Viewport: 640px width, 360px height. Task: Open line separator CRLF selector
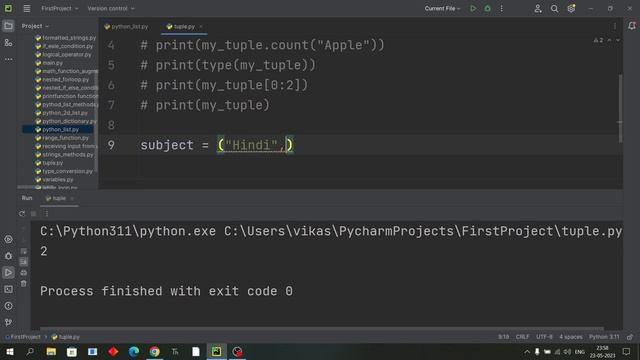(522, 337)
